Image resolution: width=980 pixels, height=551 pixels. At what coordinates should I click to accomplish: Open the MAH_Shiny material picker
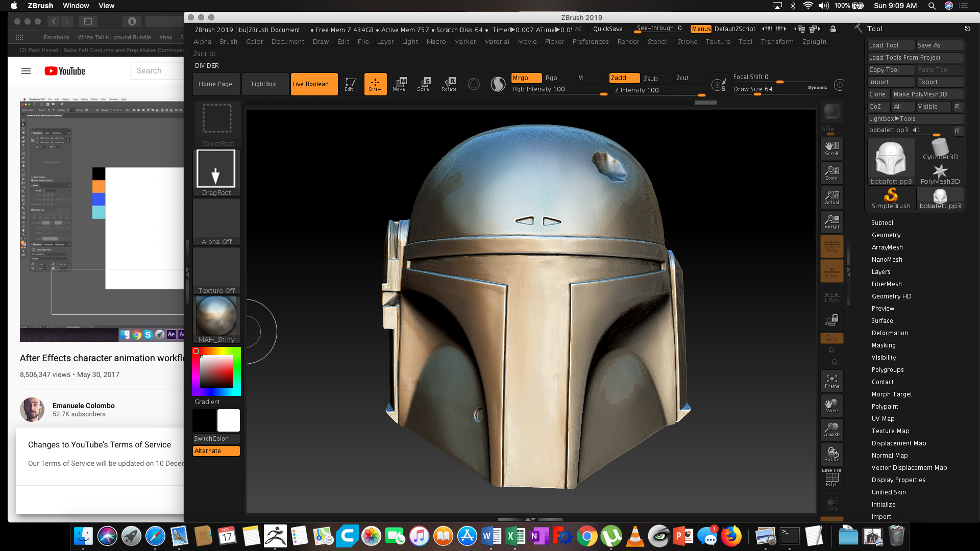[x=216, y=320]
